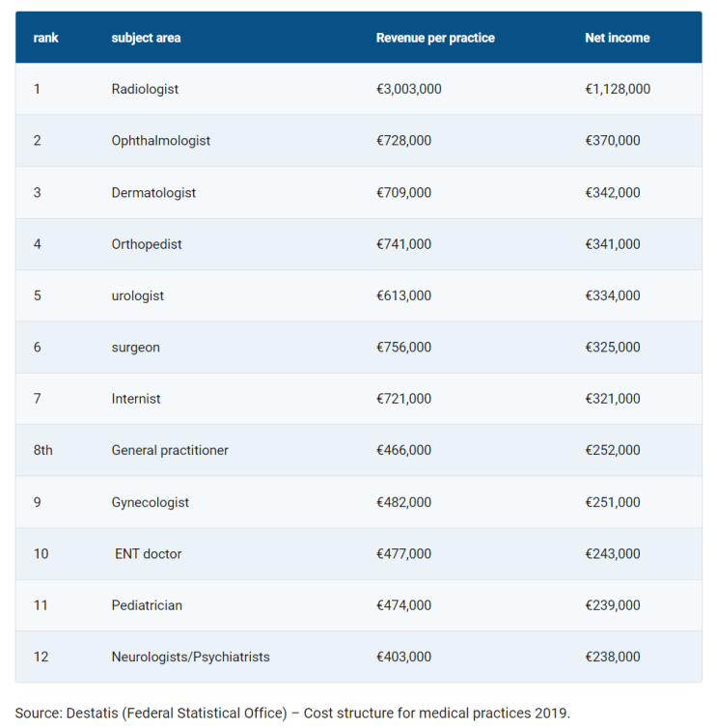Click the 'Net income' column header
Image resolution: width=717 pixels, height=728 pixels.
(x=617, y=38)
